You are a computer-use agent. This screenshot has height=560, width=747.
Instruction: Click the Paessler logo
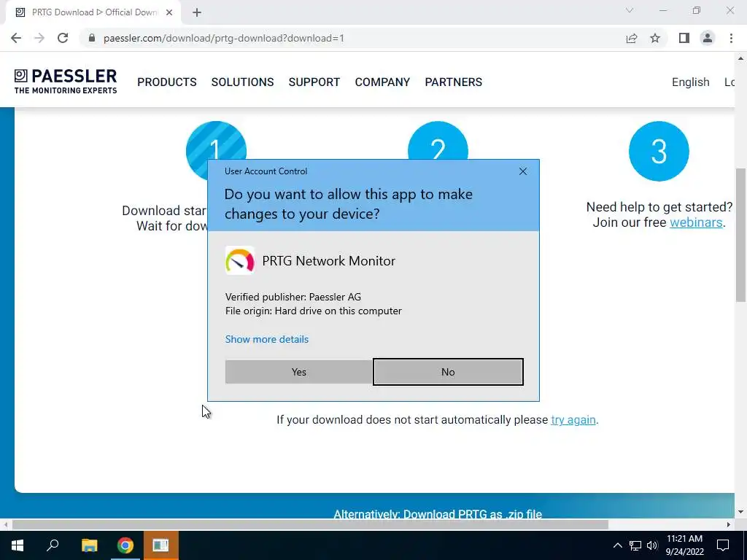[65, 82]
